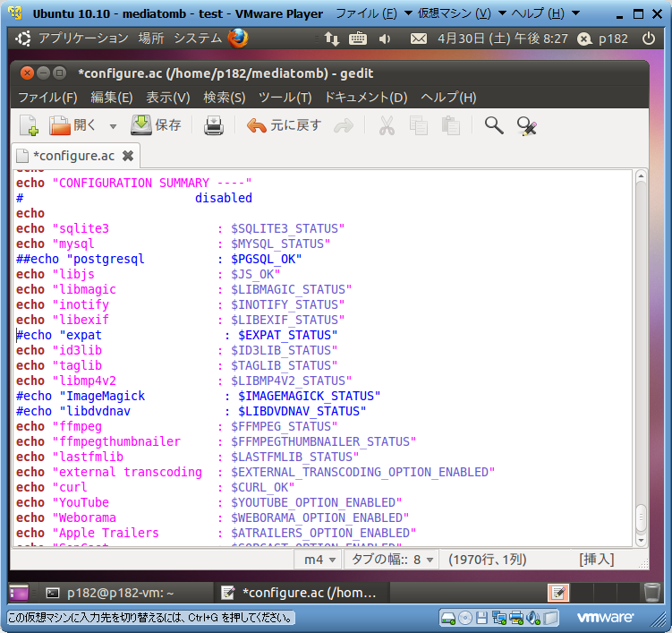Open the keyboard input indicator
672x633 pixels.
click(357, 38)
